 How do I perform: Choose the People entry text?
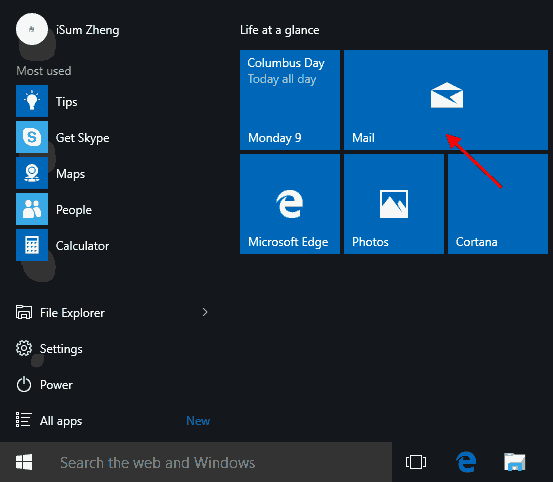coord(74,210)
